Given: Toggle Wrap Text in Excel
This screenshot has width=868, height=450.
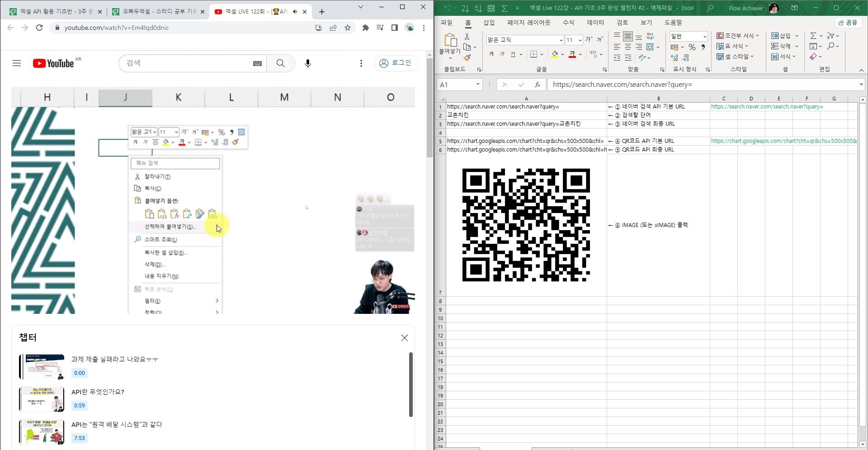Looking at the screenshot, I should click(x=650, y=36).
